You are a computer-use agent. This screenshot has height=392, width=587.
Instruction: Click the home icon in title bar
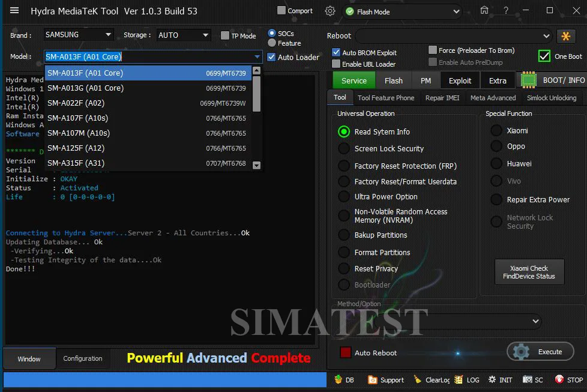484,10
